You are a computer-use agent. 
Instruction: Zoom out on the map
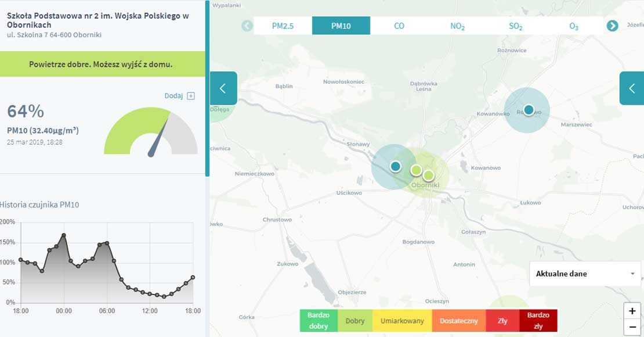pos(632,327)
